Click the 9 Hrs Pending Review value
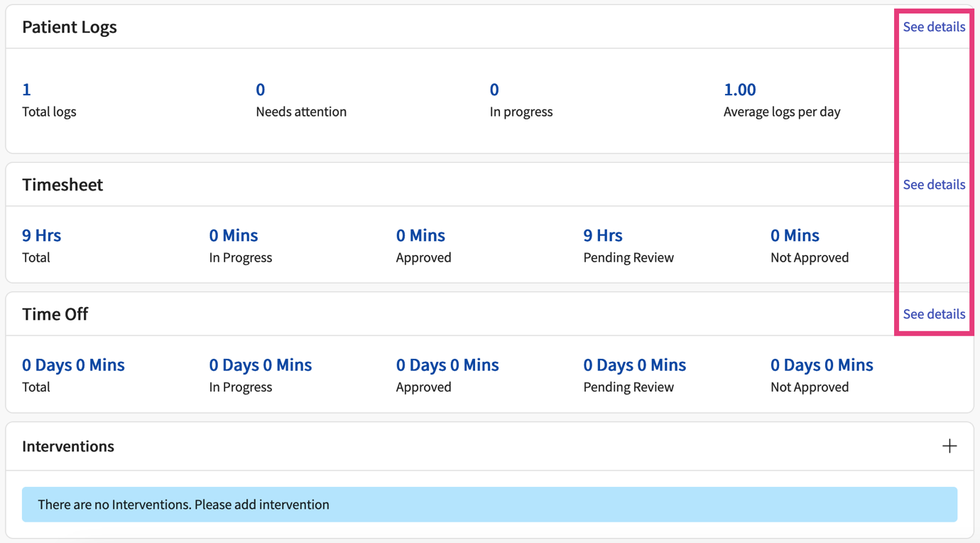Viewport: 980px width, 543px height. (x=602, y=235)
